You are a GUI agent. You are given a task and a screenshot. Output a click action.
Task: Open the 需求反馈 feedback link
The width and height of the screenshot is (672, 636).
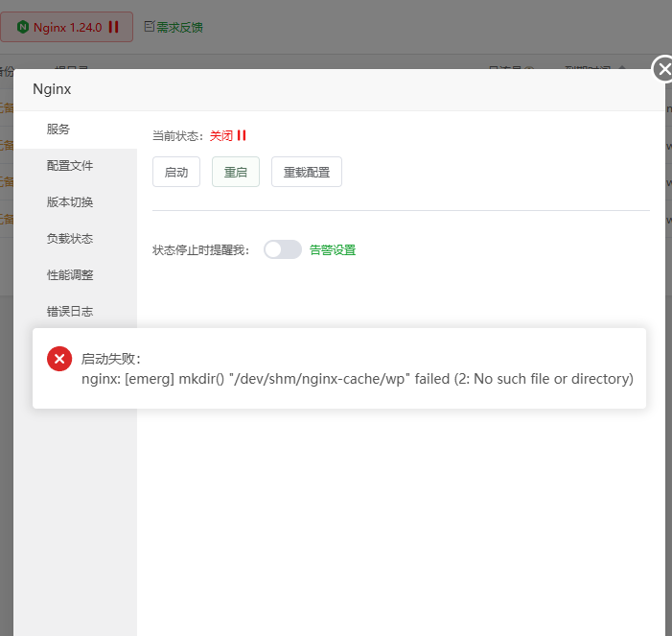[x=179, y=28]
